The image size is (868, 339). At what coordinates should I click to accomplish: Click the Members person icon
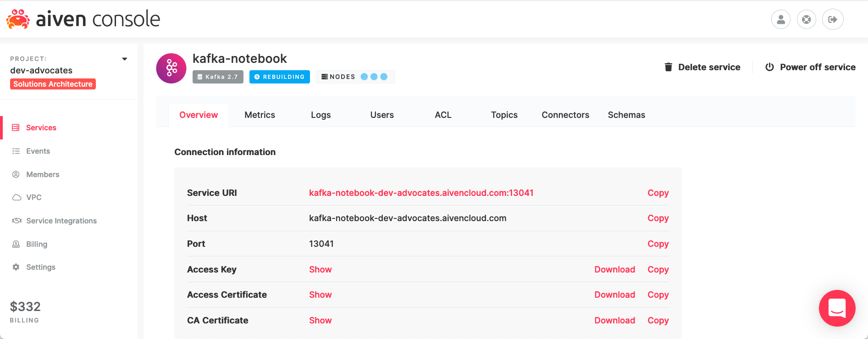tap(16, 174)
